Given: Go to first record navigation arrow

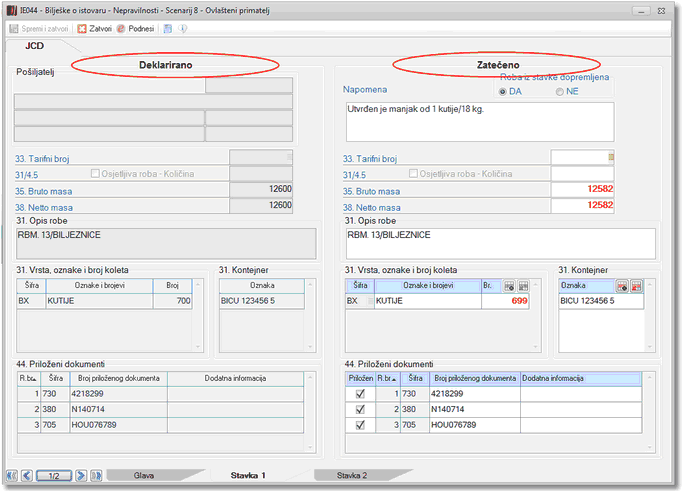Looking at the screenshot, I should [x=12, y=475].
